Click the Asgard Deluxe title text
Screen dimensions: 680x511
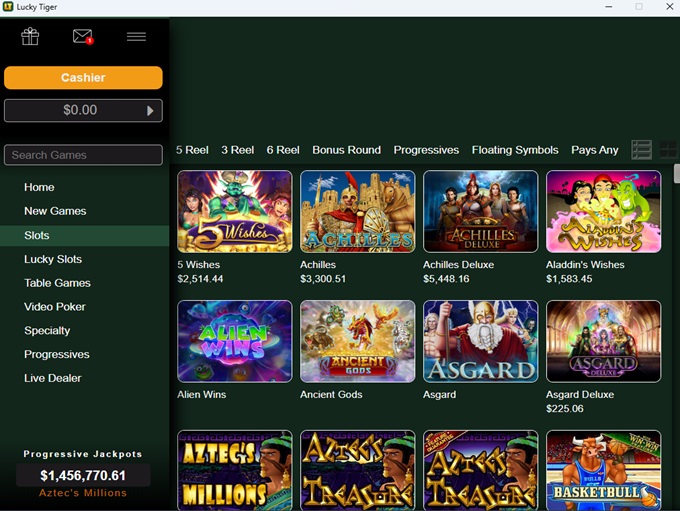click(580, 395)
